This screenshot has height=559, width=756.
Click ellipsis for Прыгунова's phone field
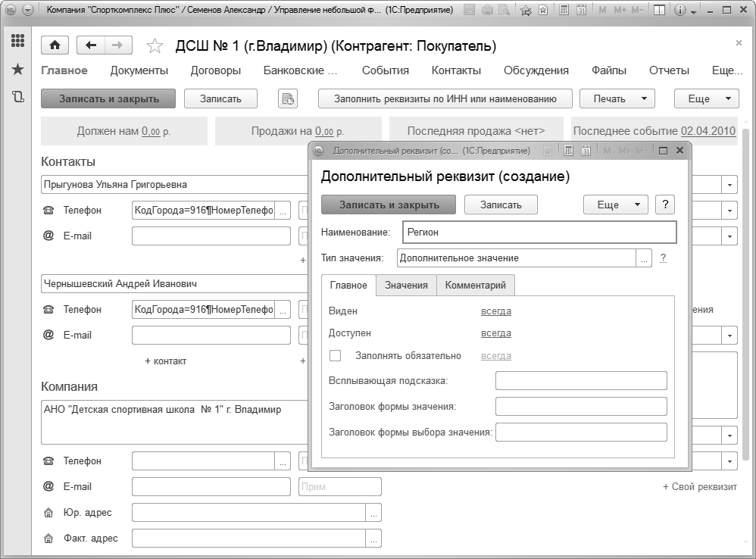(283, 211)
